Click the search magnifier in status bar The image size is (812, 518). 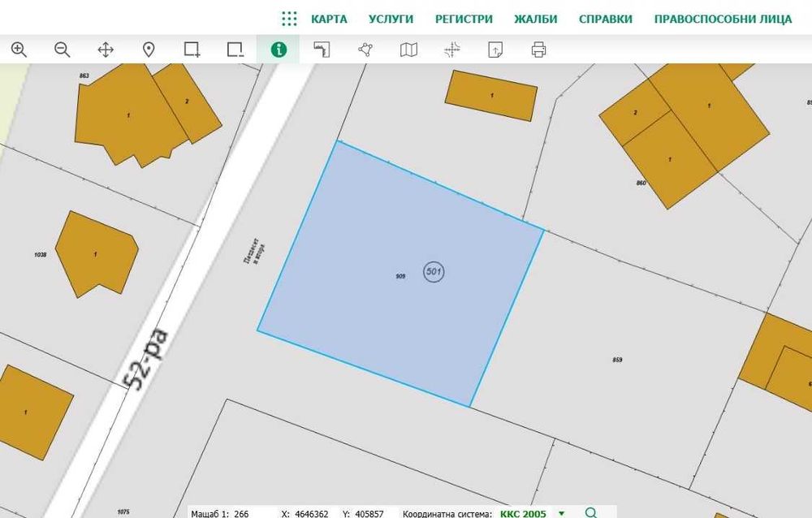[x=591, y=513]
